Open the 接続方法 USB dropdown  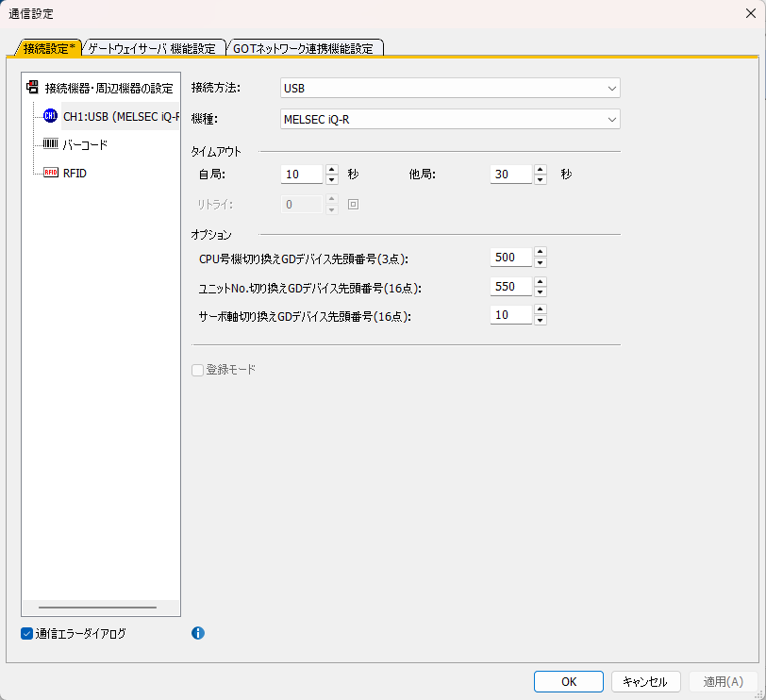coord(450,88)
